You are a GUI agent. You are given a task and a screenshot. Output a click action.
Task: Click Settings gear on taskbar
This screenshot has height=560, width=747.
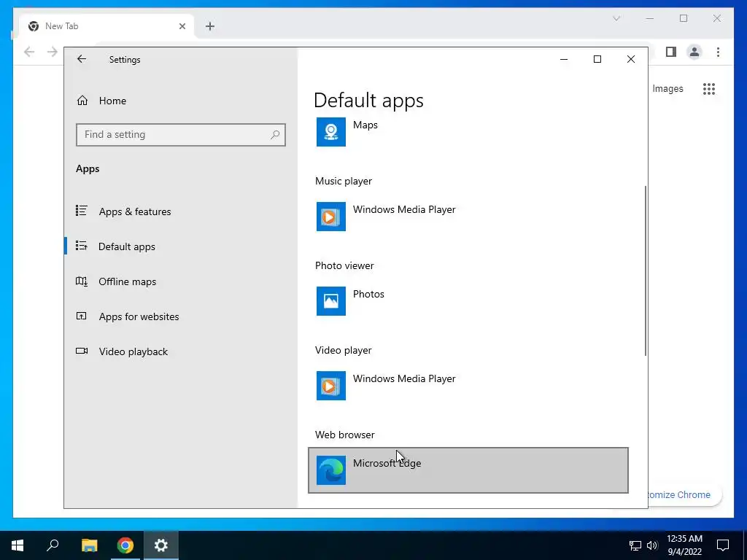[161, 545]
